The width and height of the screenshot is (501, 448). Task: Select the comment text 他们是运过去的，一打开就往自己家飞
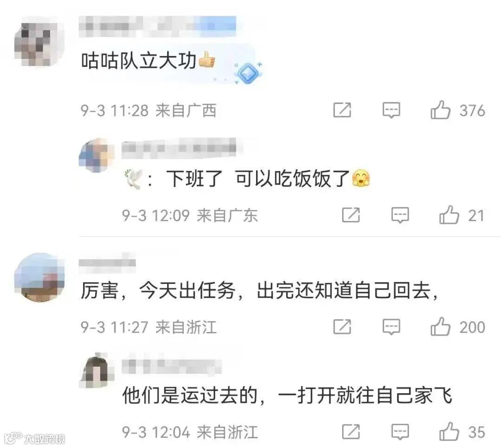pyautogui.click(x=287, y=395)
